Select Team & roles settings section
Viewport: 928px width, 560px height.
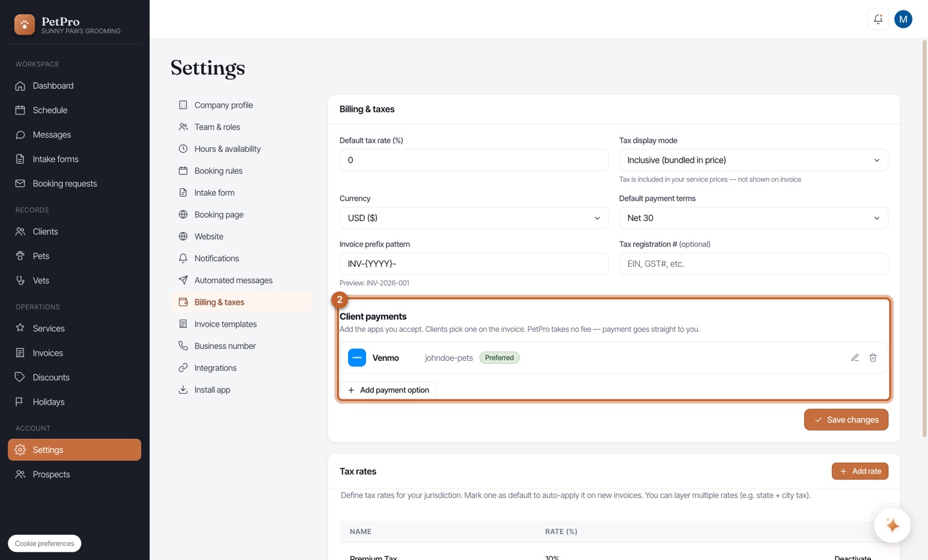click(241, 127)
